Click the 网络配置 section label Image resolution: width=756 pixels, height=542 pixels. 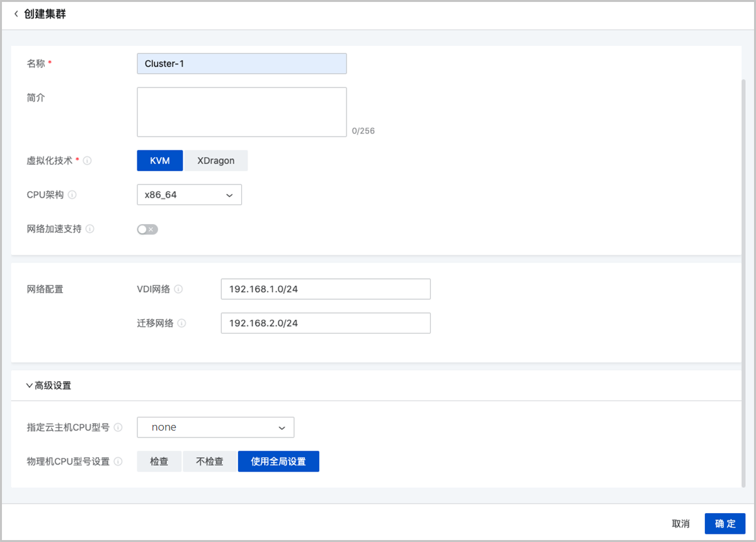45,290
